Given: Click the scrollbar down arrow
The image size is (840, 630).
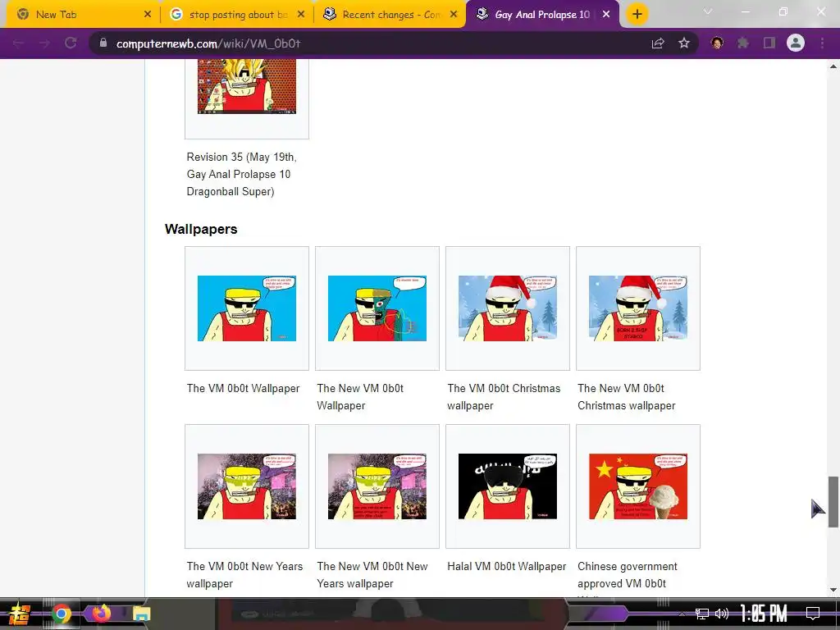Looking at the screenshot, I should pyautogui.click(x=833, y=590).
